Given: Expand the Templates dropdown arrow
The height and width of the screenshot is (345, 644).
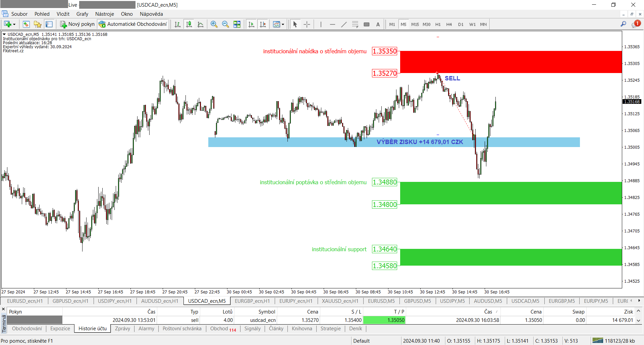Looking at the screenshot, I should click(283, 24).
